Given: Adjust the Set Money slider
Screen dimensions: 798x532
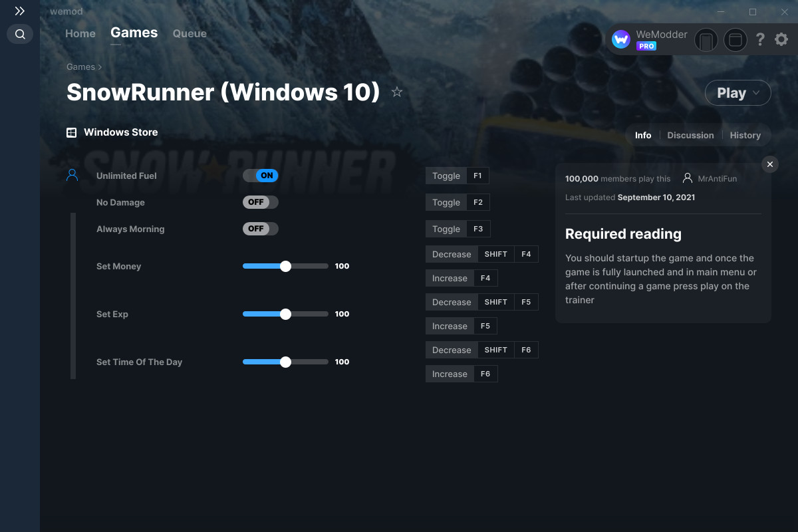Looking at the screenshot, I should pos(285,266).
